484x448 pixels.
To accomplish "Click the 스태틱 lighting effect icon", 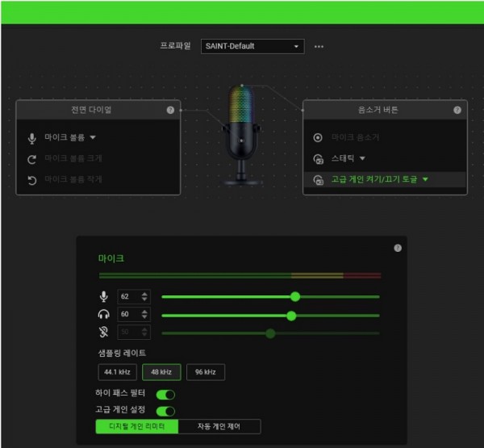I will click(318, 158).
